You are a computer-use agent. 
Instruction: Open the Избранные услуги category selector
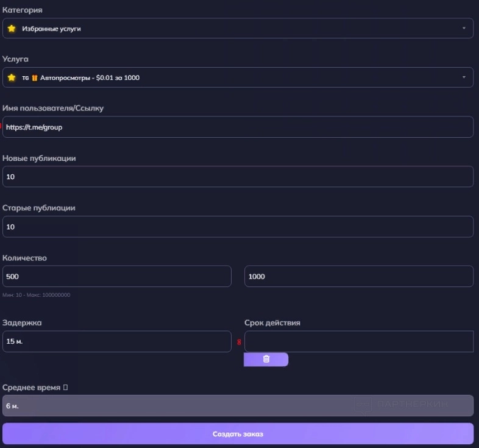point(238,28)
